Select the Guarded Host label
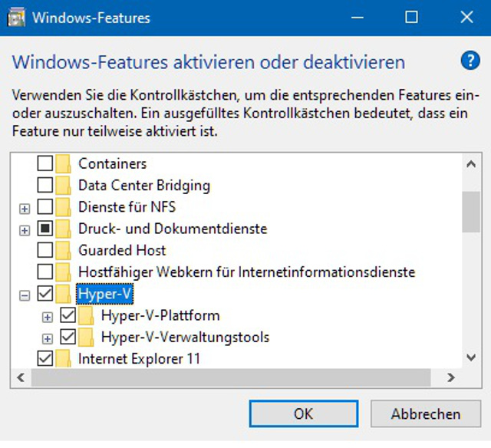The height and width of the screenshot is (448, 491). pos(122,250)
